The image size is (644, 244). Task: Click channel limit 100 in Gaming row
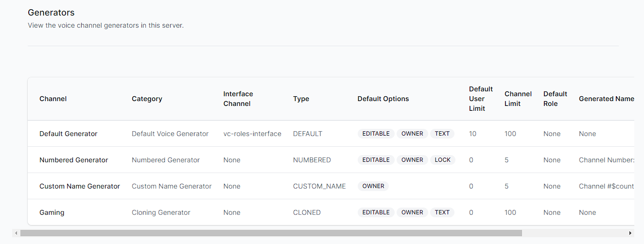[510, 212]
